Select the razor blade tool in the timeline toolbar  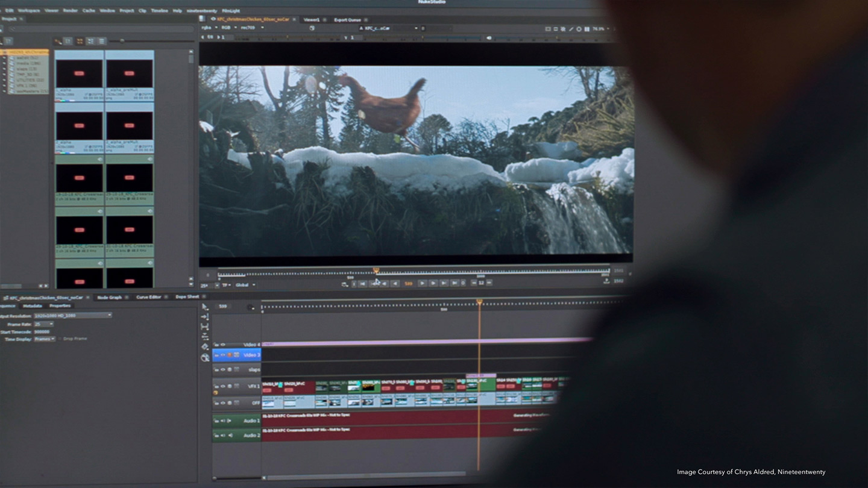click(205, 347)
